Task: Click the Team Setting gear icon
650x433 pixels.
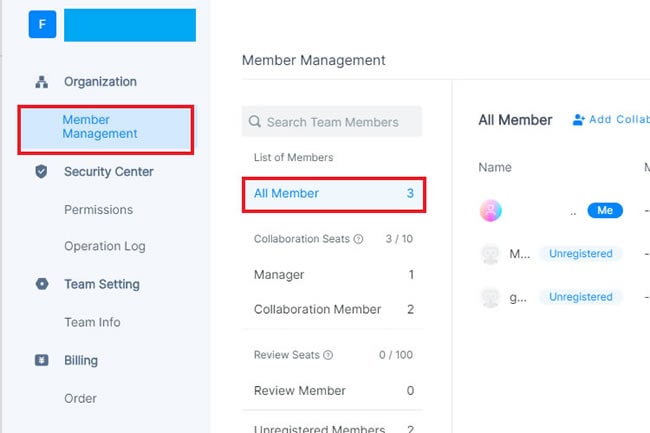Action: pyautogui.click(x=42, y=284)
